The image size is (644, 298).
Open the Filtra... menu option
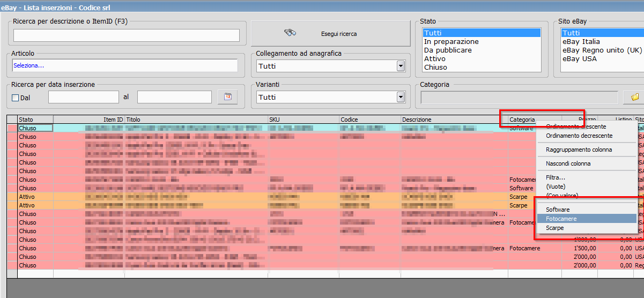556,177
